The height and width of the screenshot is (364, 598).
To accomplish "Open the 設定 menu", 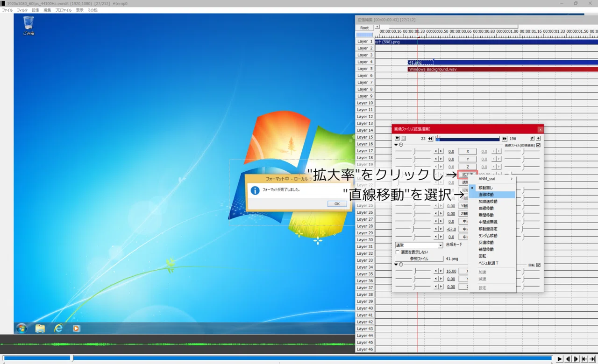I will click(36, 10).
